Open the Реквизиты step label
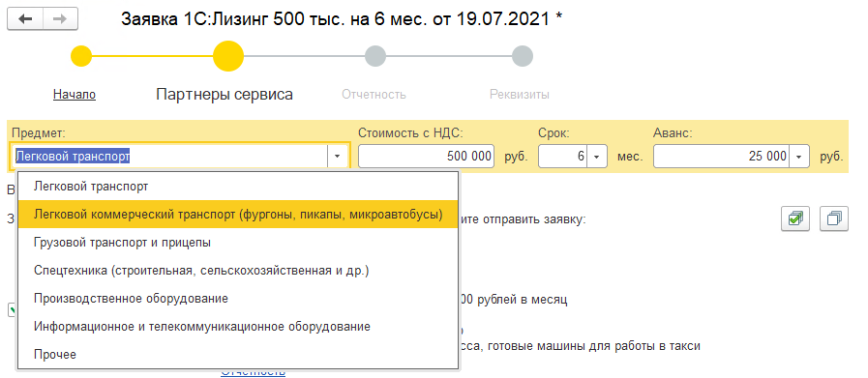 [x=520, y=95]
